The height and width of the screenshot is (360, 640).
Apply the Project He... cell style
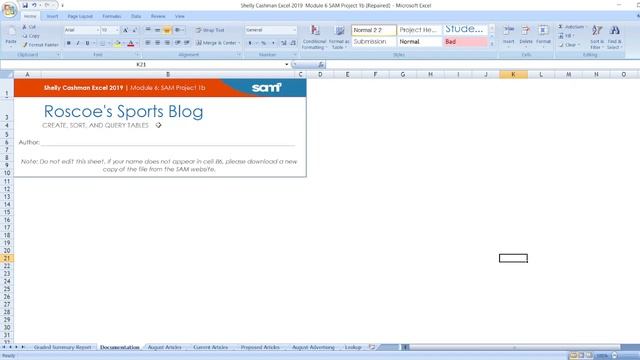point(419,30)
